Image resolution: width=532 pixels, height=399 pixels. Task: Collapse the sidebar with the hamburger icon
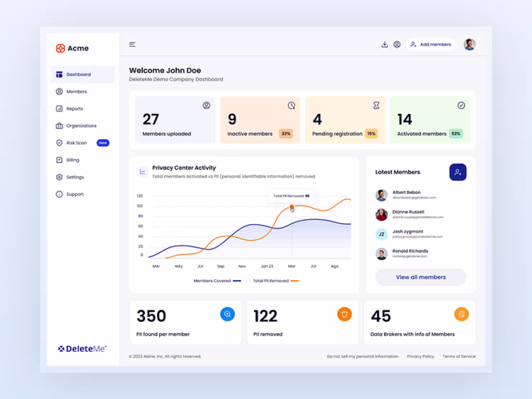pyautogui.click(x=132, y=44)
